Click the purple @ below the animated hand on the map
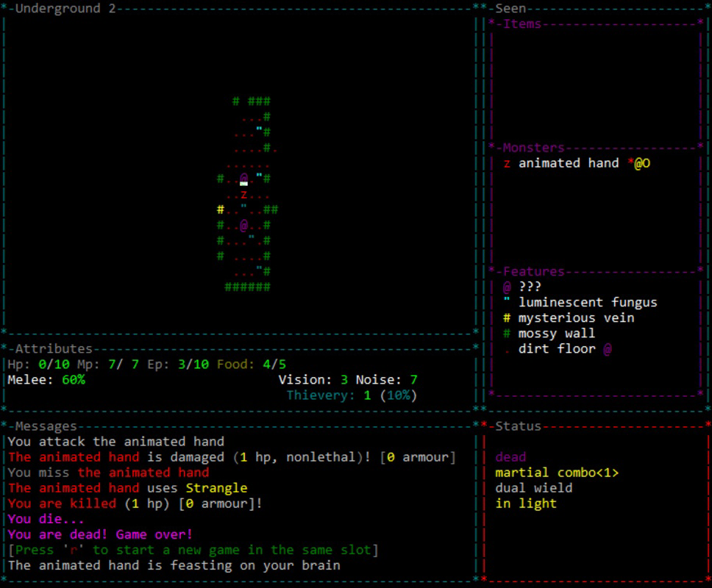The width and height of the screenshot is (712, 588). [244, 225]
